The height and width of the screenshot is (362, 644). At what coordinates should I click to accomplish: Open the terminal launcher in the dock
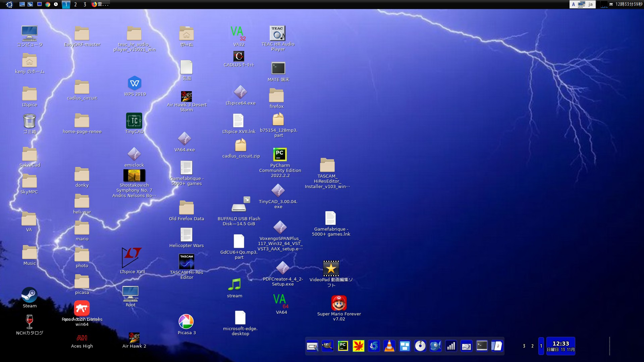tap(482, 346)
